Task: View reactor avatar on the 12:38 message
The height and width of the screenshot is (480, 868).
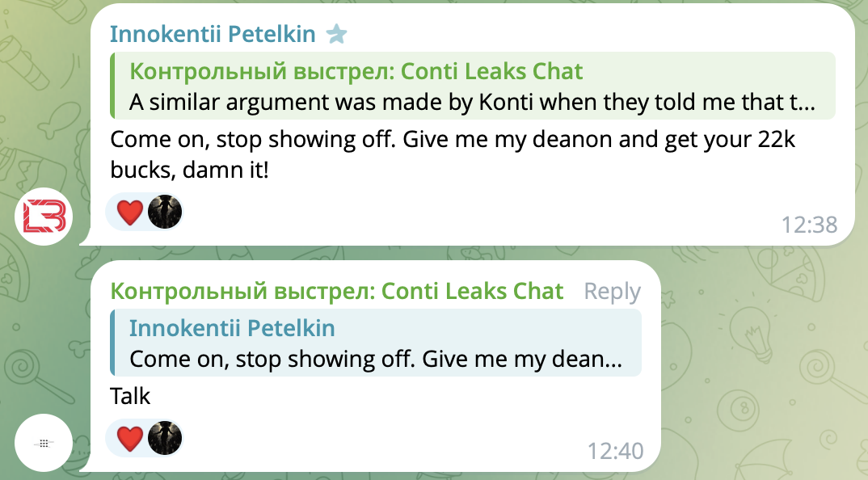Action: pyautogui.click(x=165, y=213)
